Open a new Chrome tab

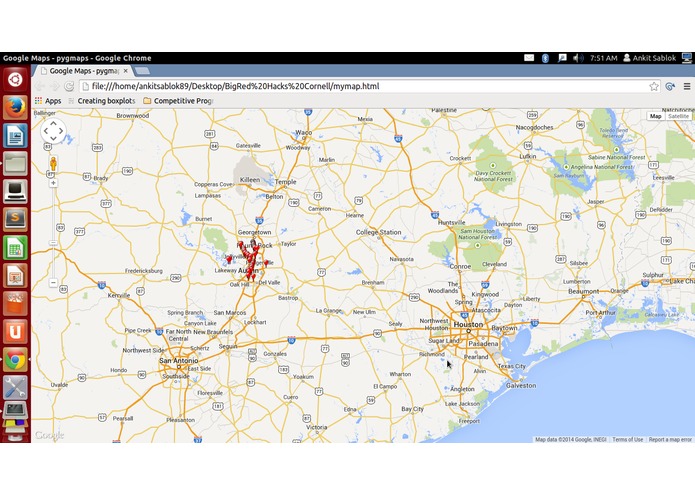142,71
